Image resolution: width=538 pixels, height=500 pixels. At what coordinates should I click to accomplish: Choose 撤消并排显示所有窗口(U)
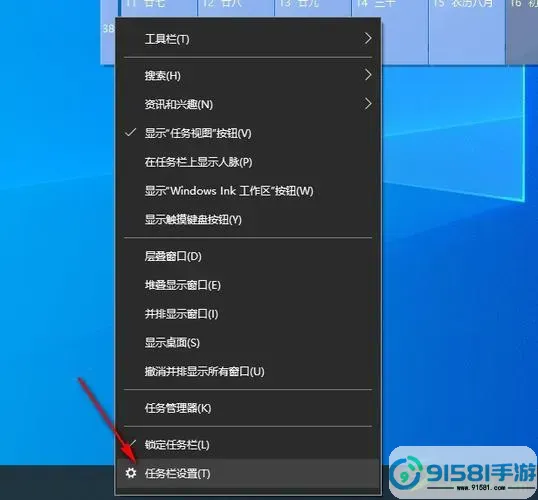248,371
